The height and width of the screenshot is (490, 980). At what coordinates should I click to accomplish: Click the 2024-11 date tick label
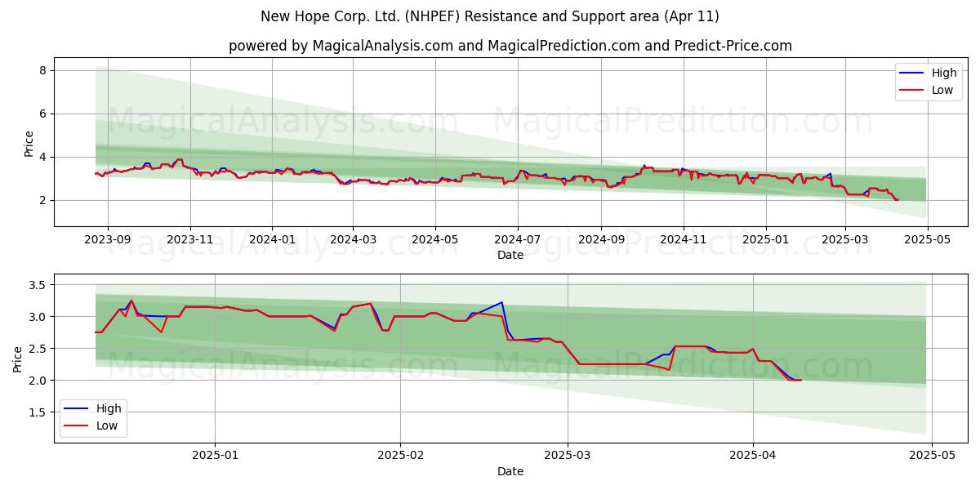click(683, 241)
